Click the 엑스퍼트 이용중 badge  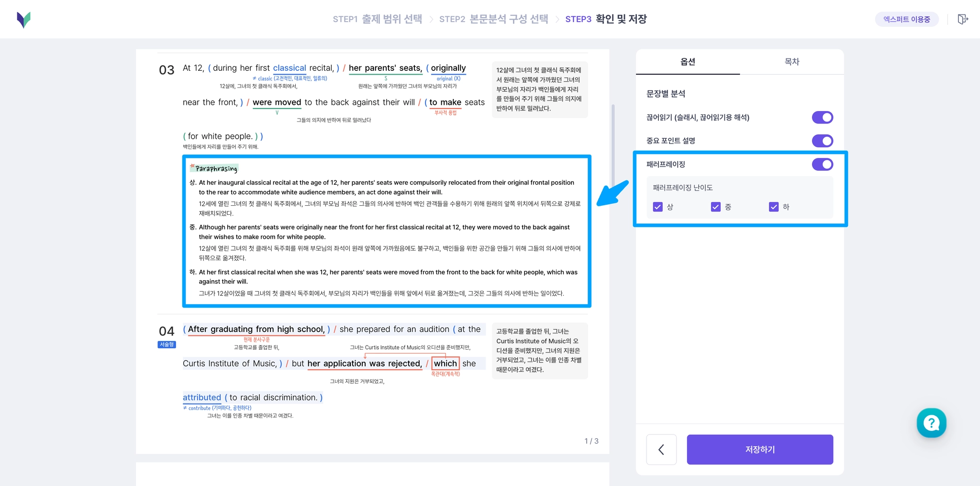[x=907, y=19]
